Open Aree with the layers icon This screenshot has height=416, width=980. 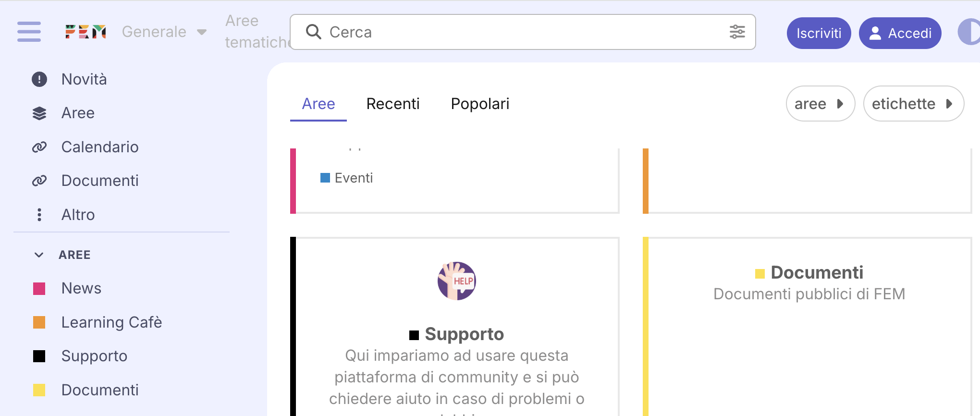[x=77, y=113]
